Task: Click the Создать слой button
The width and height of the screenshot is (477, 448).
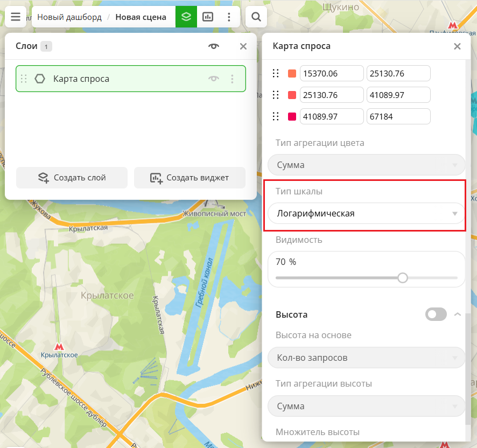Action: (72, 178)
